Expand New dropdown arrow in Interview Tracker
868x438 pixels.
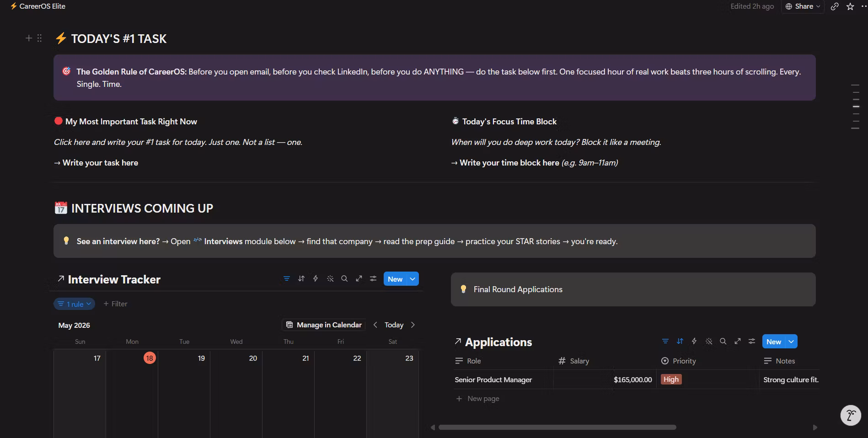pos(413,279)
